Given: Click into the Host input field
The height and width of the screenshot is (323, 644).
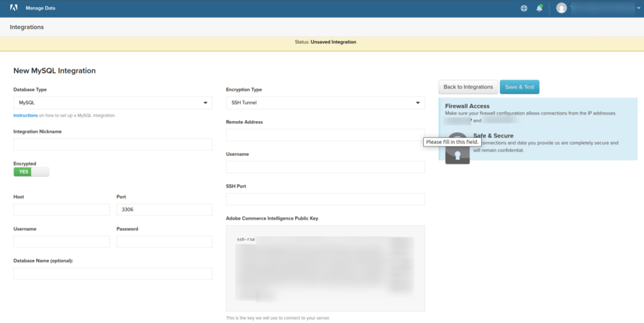Looking at the screenshot, I should point(61,210).
